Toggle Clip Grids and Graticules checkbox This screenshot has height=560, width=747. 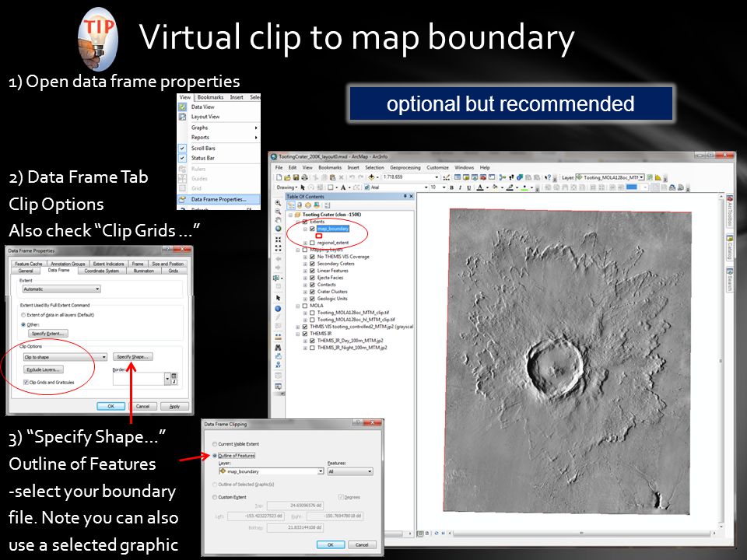[26, 382]
